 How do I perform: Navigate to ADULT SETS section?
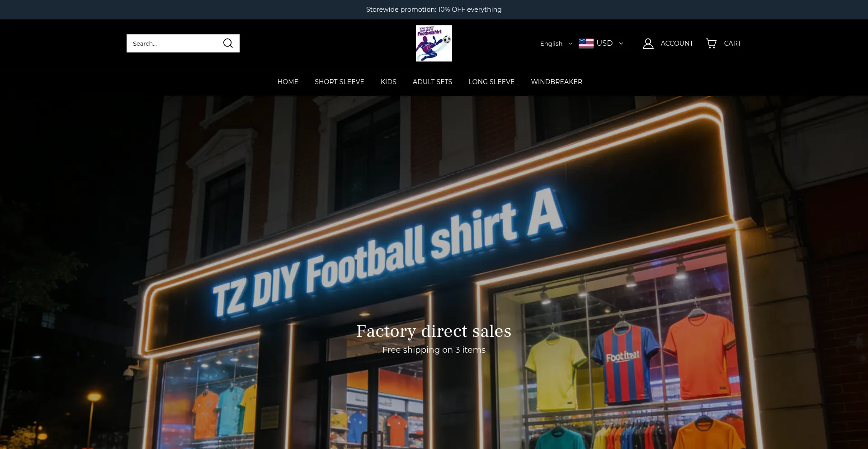click(432, 82)
